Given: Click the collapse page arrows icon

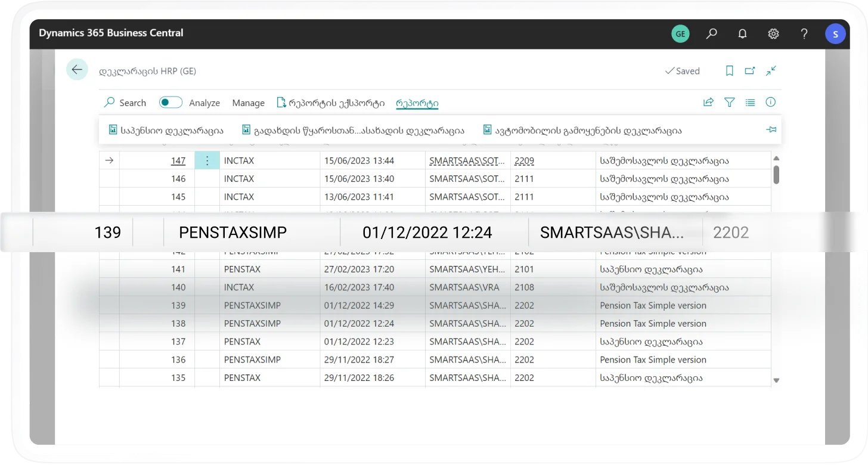Looking at the screenshot, I should pos(771,71).
